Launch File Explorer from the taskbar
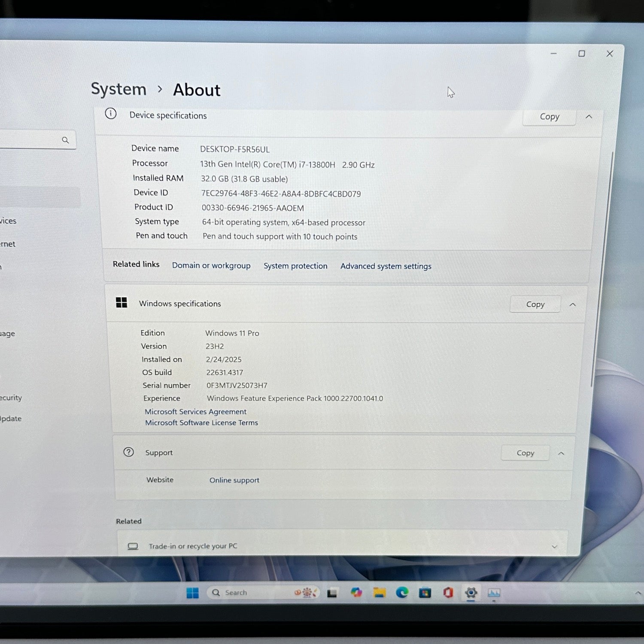Viewport: 644px width, 644px height. pyautogui.click(x=379, y=593)
